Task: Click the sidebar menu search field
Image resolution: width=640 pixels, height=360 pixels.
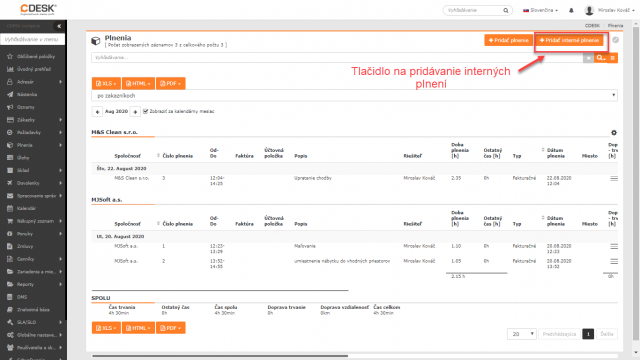Action: pyautogui.click(x=33, y=39)
